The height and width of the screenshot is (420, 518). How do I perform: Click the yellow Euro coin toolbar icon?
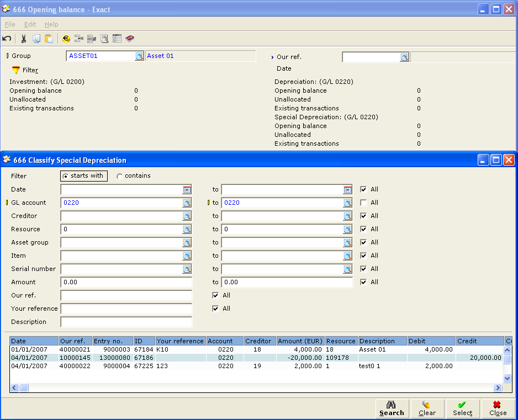(x=66, y=39)
